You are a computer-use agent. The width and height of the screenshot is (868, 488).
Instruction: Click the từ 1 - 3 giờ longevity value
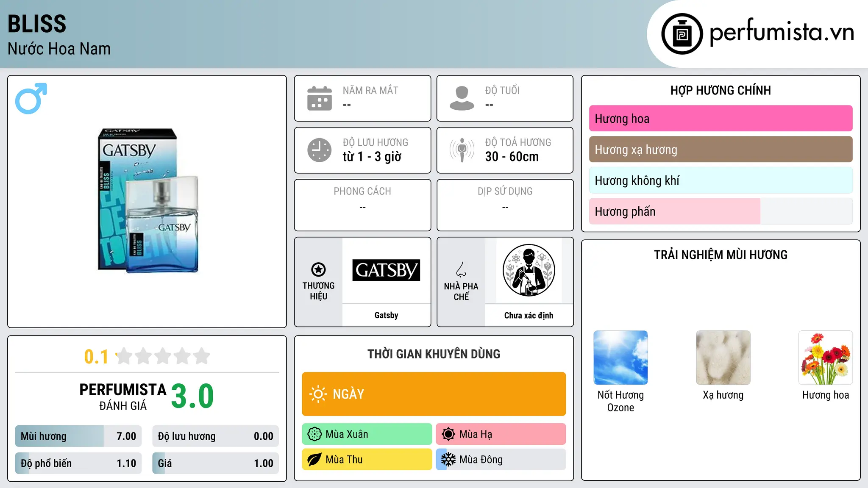click(x=372, y=157)
